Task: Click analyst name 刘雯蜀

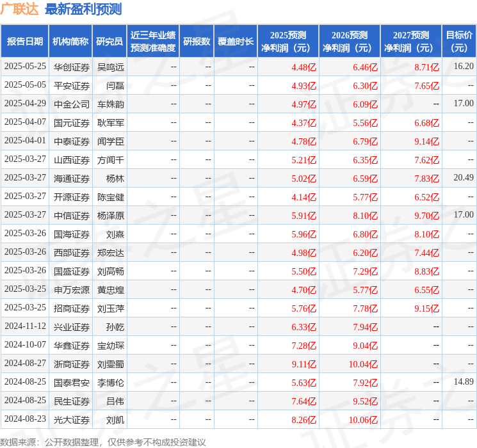Action: 110,364
